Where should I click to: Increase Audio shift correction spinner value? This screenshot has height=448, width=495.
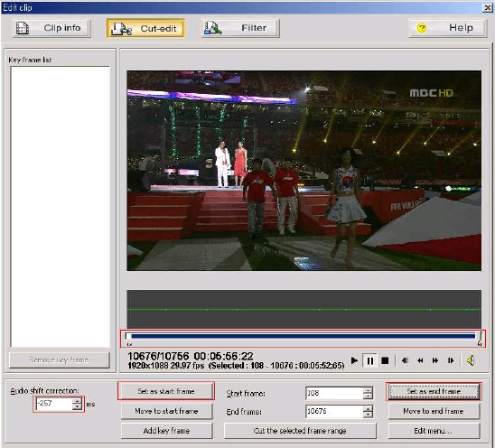77,401
